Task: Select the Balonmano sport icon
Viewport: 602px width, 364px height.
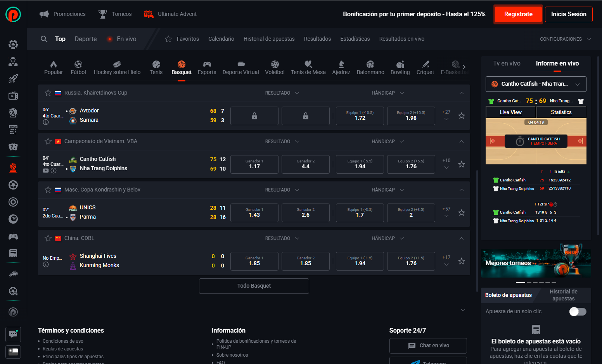Action: (370, 67)
